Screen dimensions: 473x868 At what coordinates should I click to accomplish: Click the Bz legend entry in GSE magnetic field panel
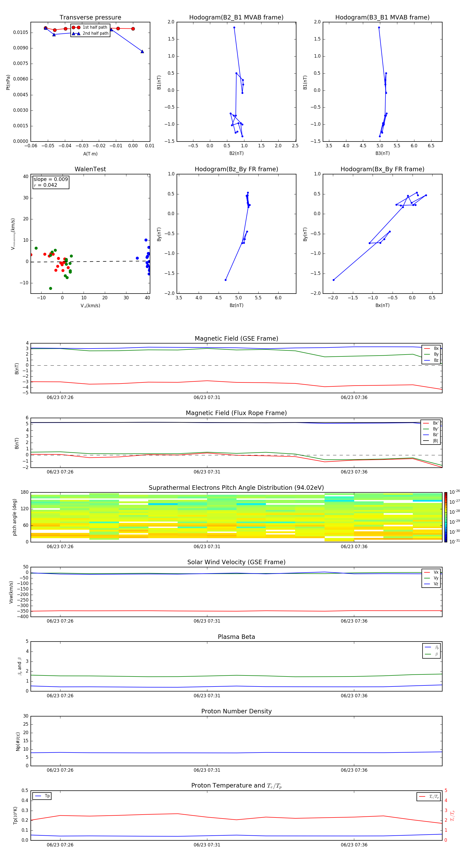click(431, 360)
